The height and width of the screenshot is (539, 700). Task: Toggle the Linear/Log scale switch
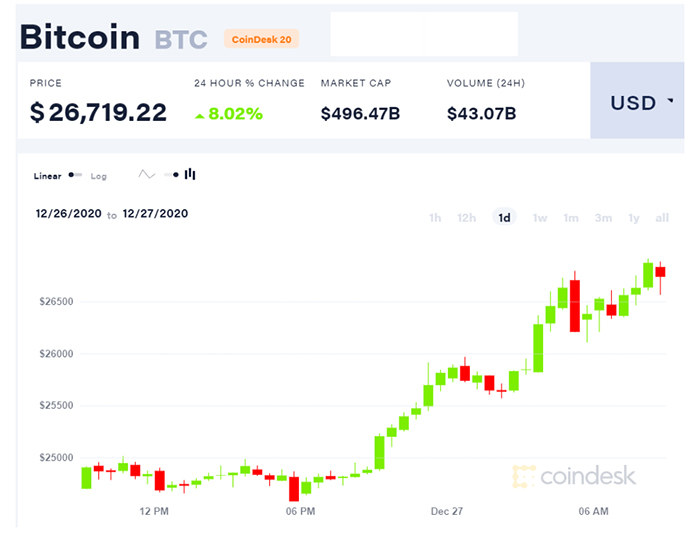(x=75, y=175)
